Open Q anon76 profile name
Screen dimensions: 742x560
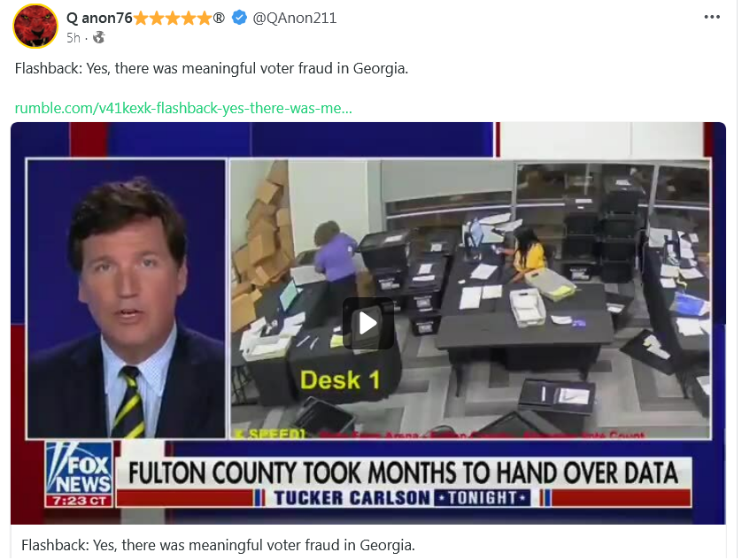coord(99,18)
